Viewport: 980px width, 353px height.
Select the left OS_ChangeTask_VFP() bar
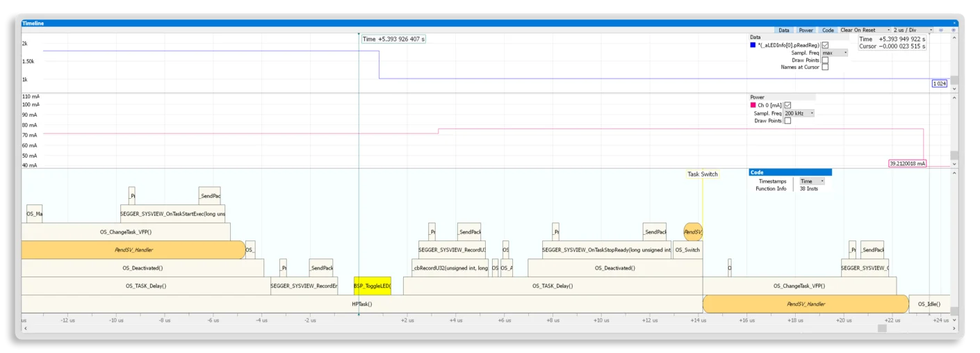pos(126,232)
